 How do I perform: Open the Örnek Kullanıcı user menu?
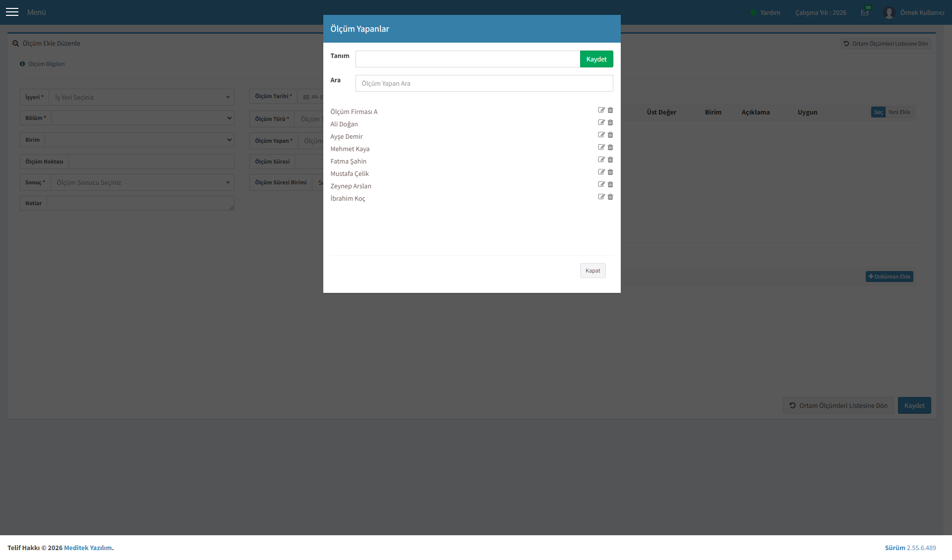click(914, 12)
